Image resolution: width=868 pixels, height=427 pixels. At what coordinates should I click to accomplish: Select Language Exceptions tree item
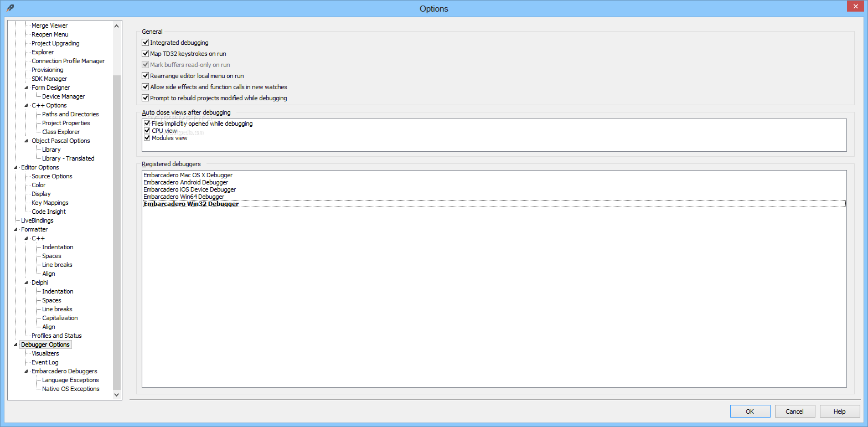pos(70,380)
